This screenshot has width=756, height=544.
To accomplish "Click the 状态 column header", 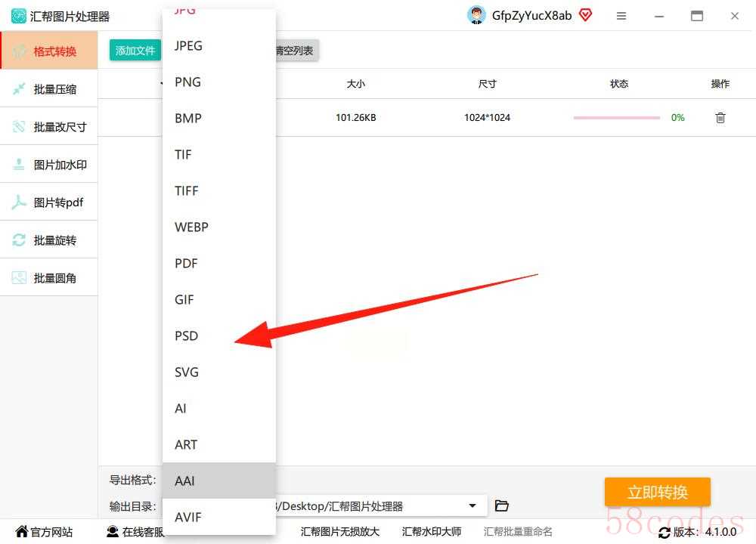I will (x=619, y=84).
